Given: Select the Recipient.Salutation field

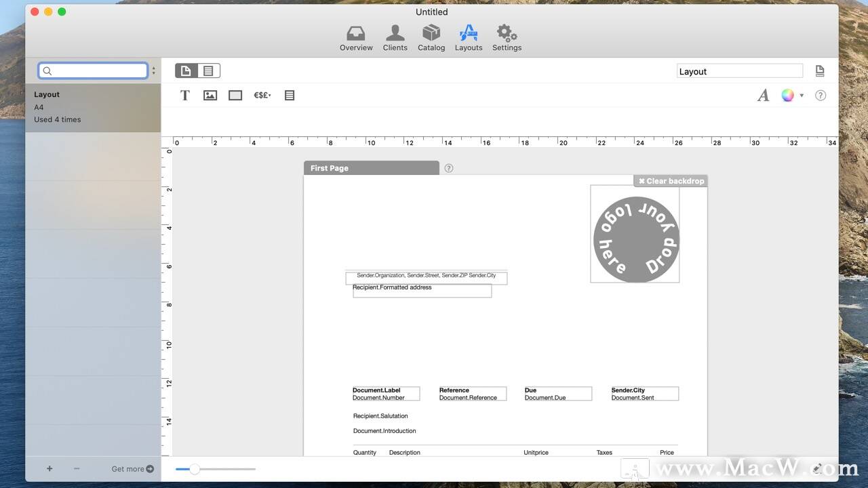Looking at the screenshot, I should coord(380,416).
